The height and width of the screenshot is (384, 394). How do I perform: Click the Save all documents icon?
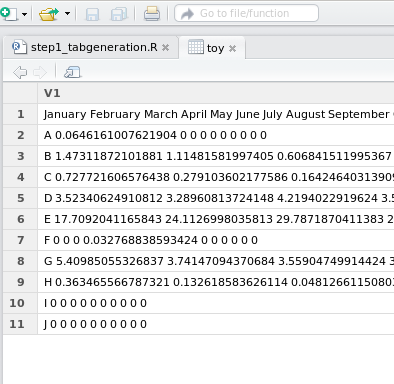point(119,14)
